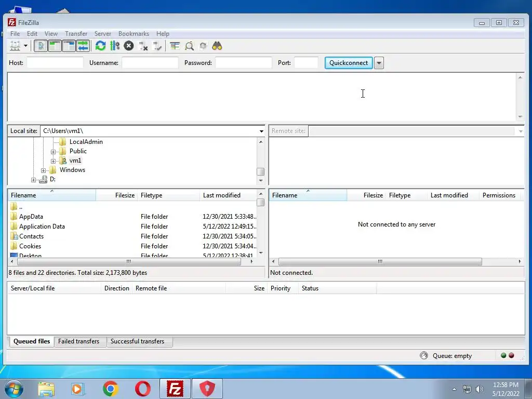Open Opera browser from taskbar
Viewport: 532px width, 399px height.
143,389
